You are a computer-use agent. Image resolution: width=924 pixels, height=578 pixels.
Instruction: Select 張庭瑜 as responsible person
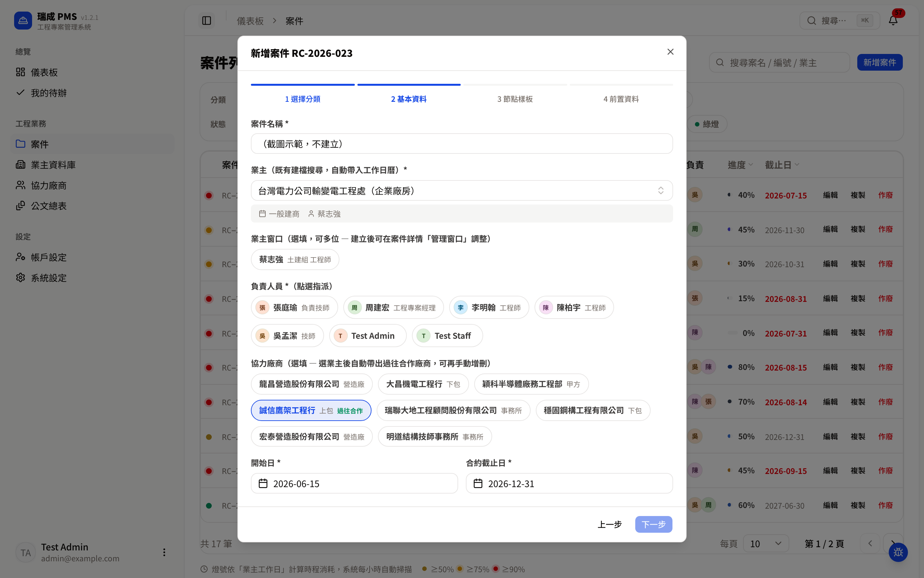point(295,307)
